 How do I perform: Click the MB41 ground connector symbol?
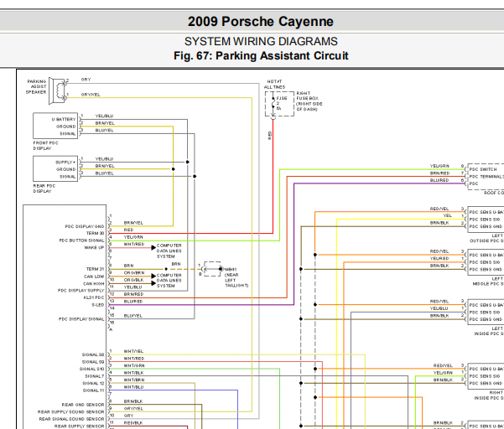pyautogui.click(x=212, y=269)
